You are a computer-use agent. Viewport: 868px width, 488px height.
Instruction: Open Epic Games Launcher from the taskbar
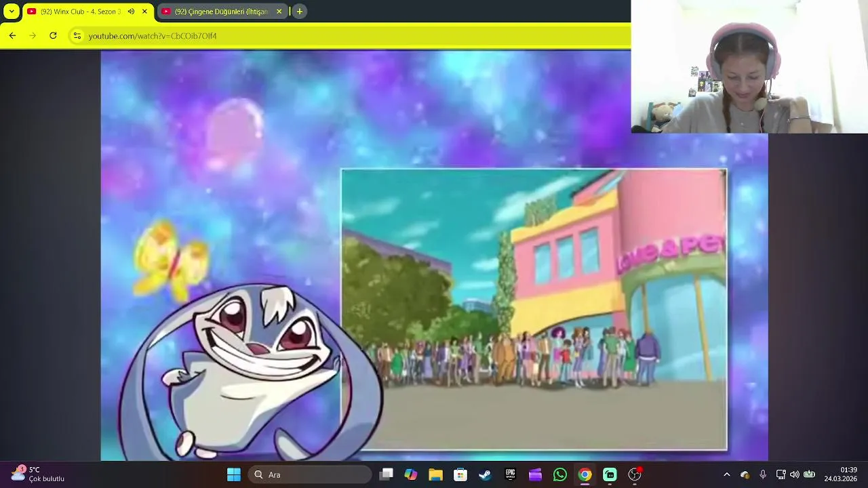(x=510, y=474)
